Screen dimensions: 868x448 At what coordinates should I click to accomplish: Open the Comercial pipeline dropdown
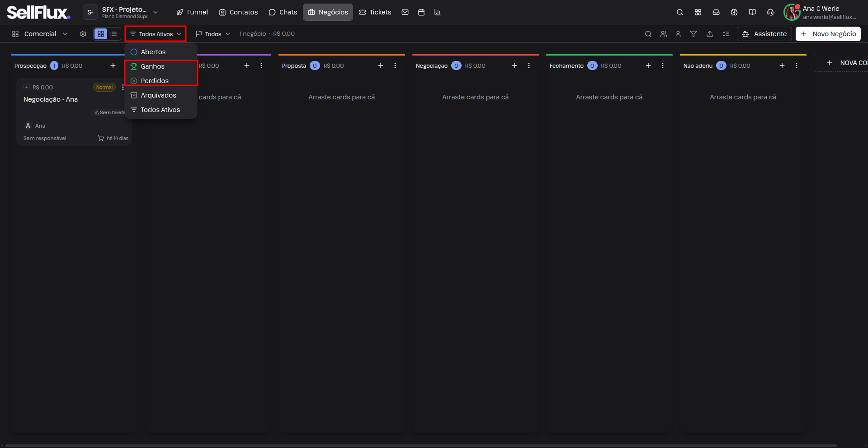tap(40, 34)
